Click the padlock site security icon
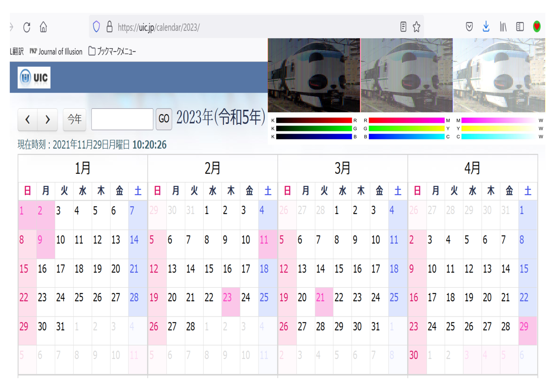This screenshot has width=555, height=392. [x=109, y=27]
